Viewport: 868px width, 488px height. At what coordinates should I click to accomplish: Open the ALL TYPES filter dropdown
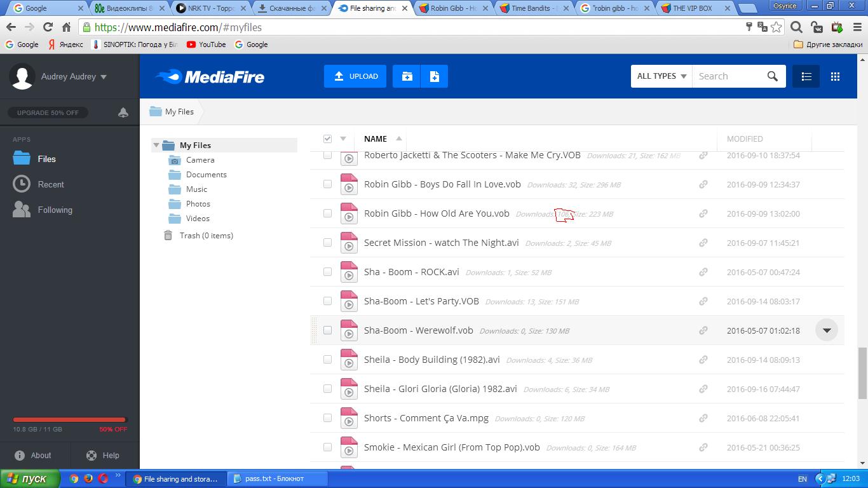coord(661,76)
